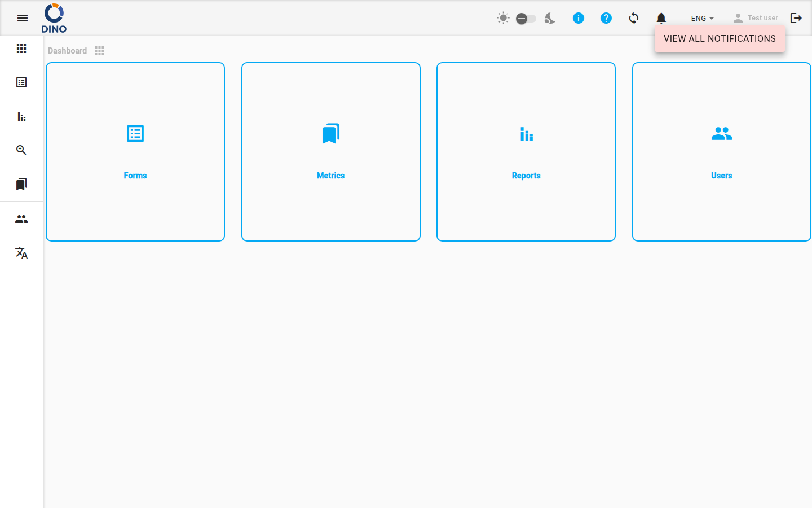Open translations from the sidebar language icon
Image resolution: width=812 pixels, height=508 pixels.
point(21,253)
